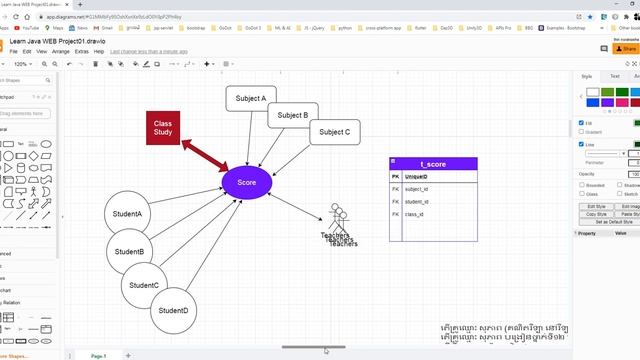Open the waypoints style dropdown
Screen dimensions: 640x360
click(189, 64)
